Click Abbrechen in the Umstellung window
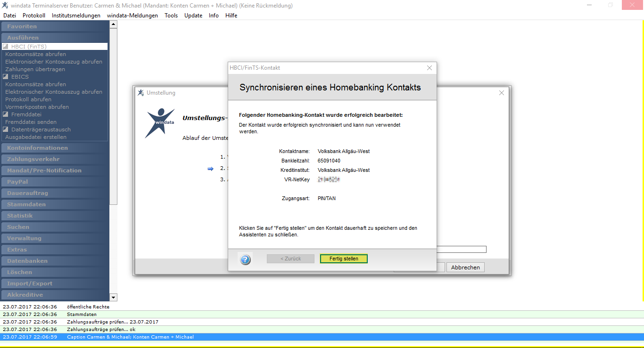The image size is (644, 348). pyautogui.click(x=465, y=267)
